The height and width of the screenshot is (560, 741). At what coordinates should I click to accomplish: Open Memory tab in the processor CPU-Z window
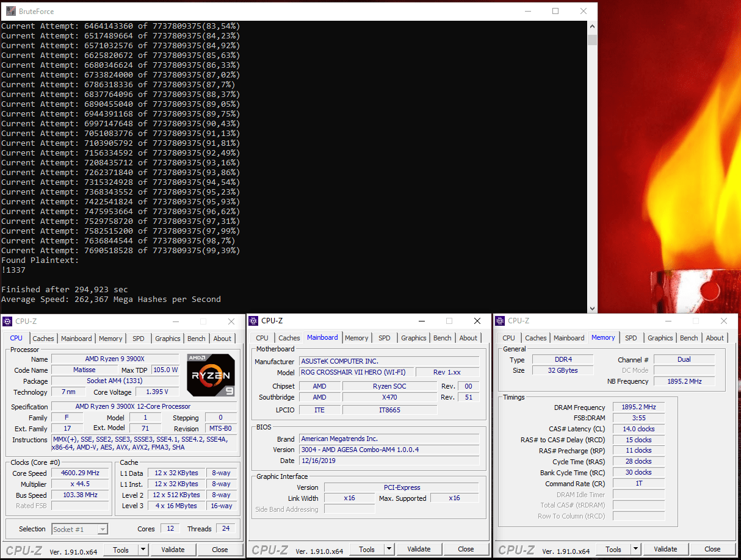[110, 339]
